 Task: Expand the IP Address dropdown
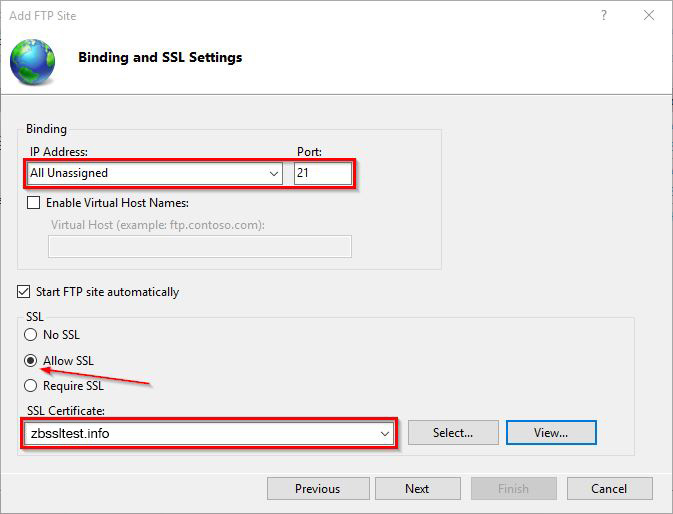pyautogui.click(x=275, y=173)
